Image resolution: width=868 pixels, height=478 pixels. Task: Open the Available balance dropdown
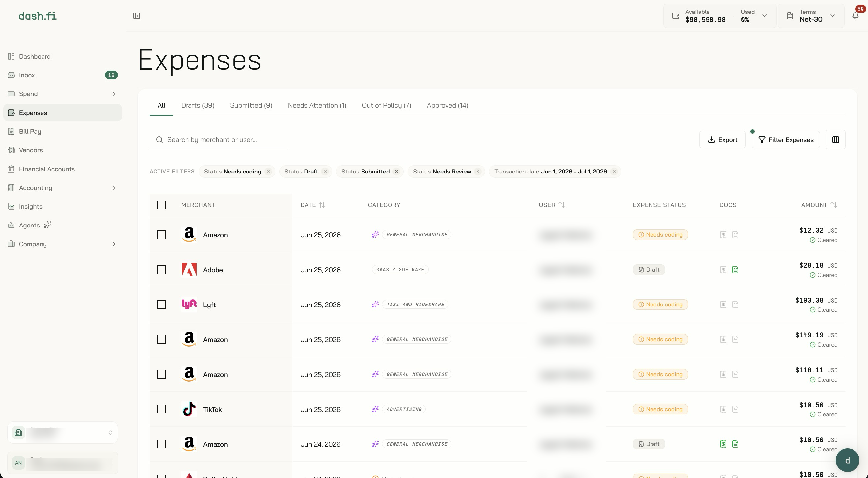pos(720,16)
